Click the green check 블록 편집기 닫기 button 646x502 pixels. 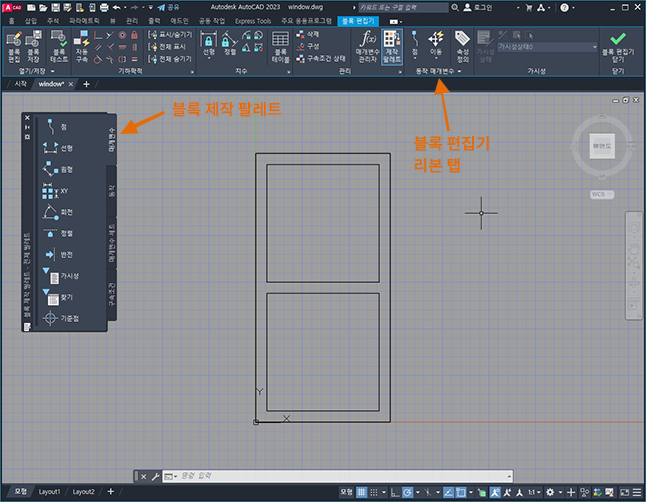(x=618, y=46)
